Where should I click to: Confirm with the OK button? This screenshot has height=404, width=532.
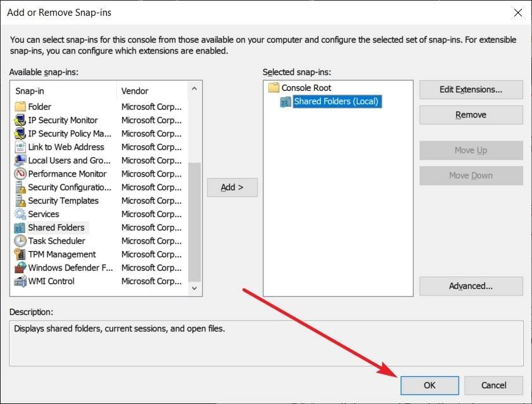click(x=429, y=385)
